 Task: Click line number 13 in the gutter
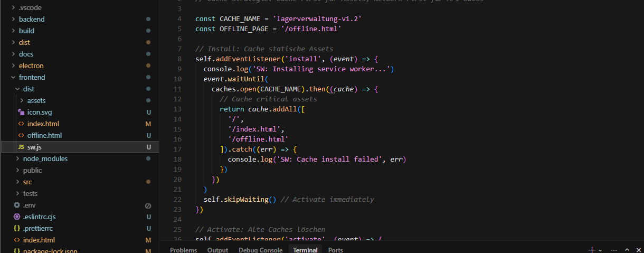click(x=177, y=109)
